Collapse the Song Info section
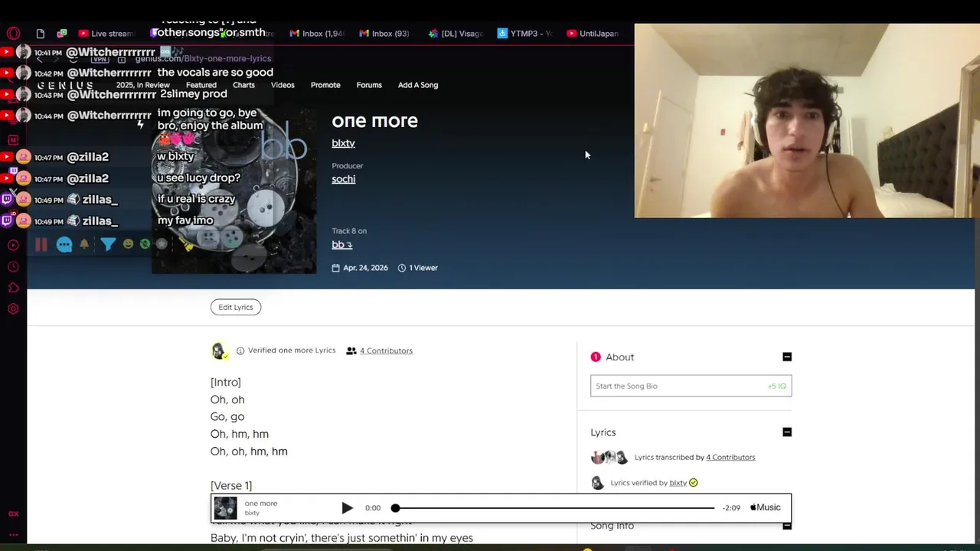The width and height of the screenshot is (980, 551). (787, 526)
